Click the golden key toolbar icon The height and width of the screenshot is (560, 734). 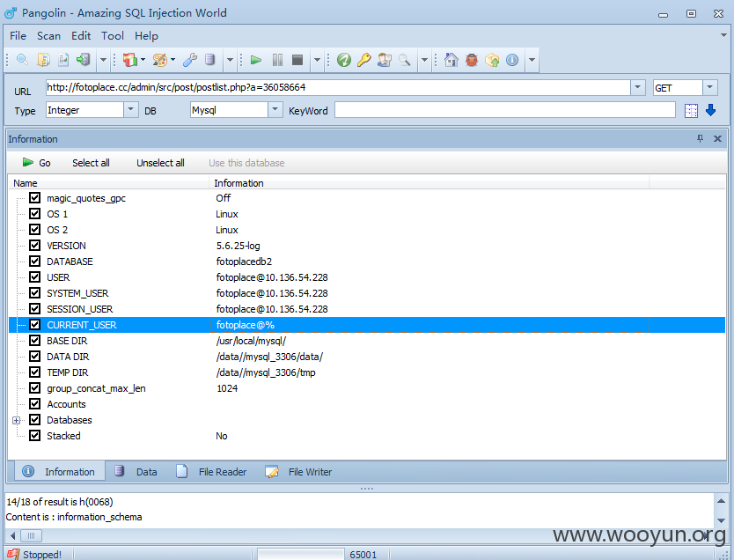tap(364, 60)
